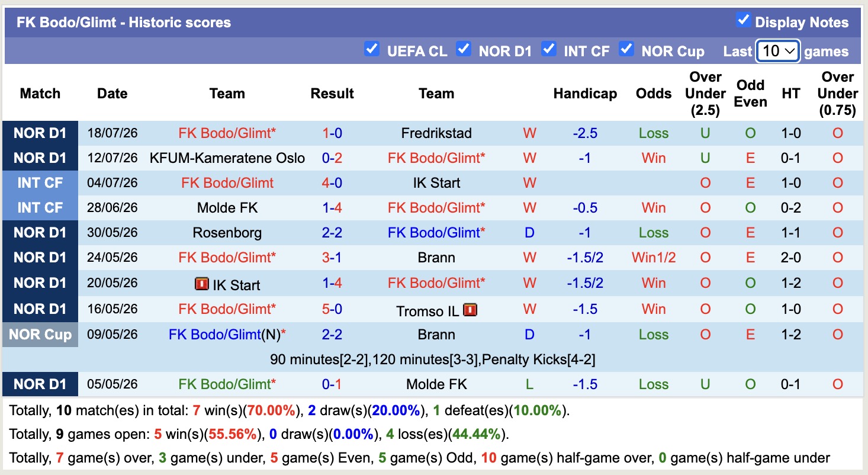Disable the INT CF checkbox
The width and height of the screenshot is (868, 475).
(549, 49)
